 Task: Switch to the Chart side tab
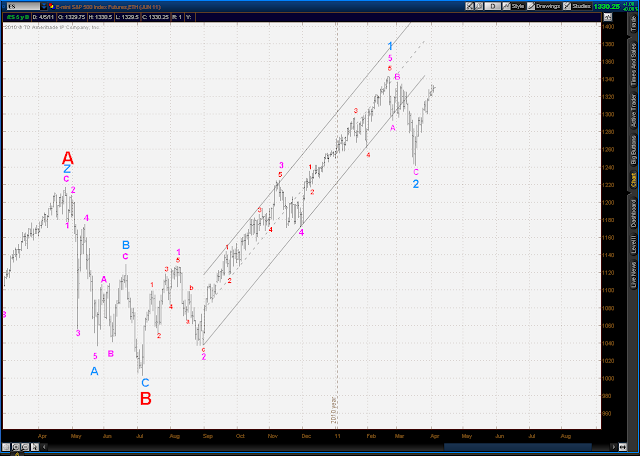click(x=634, y=178)
